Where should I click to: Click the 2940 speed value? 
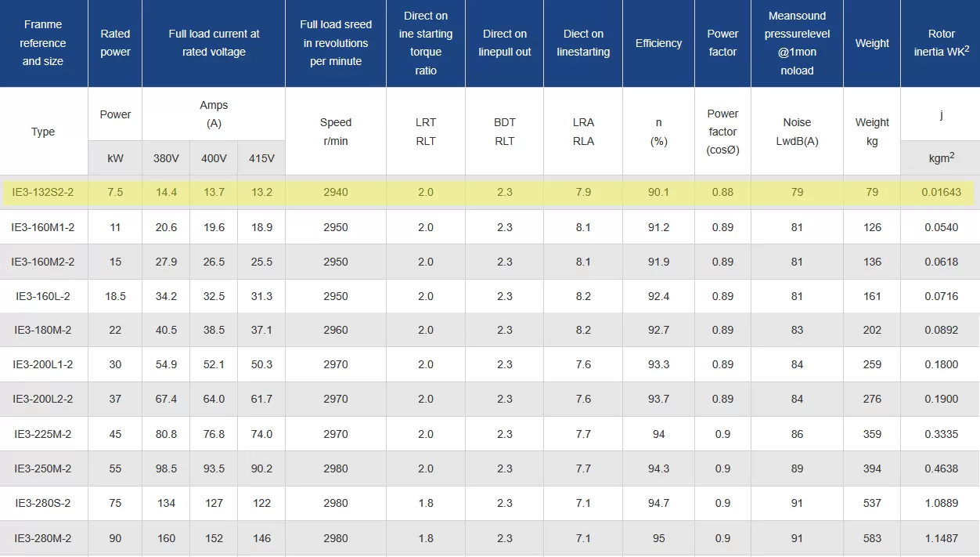point(335,193)
